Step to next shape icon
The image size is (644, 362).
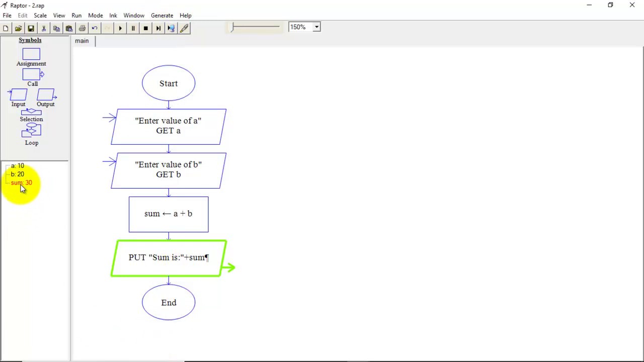point(158,28)
